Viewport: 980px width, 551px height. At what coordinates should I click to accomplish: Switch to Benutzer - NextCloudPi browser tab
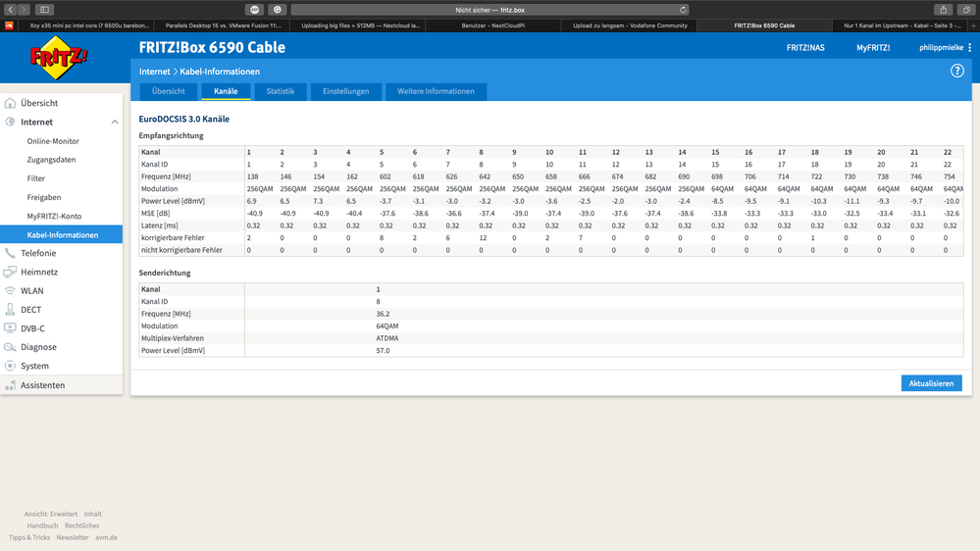(x=493, y=25)
